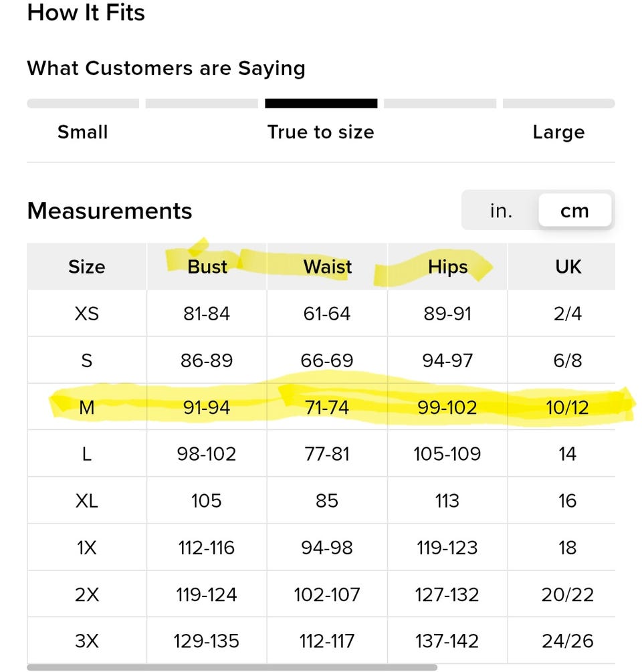Click the Size column header
This screenshot has height=672, width=642.
pyautogui.click(x=86, y=267)
